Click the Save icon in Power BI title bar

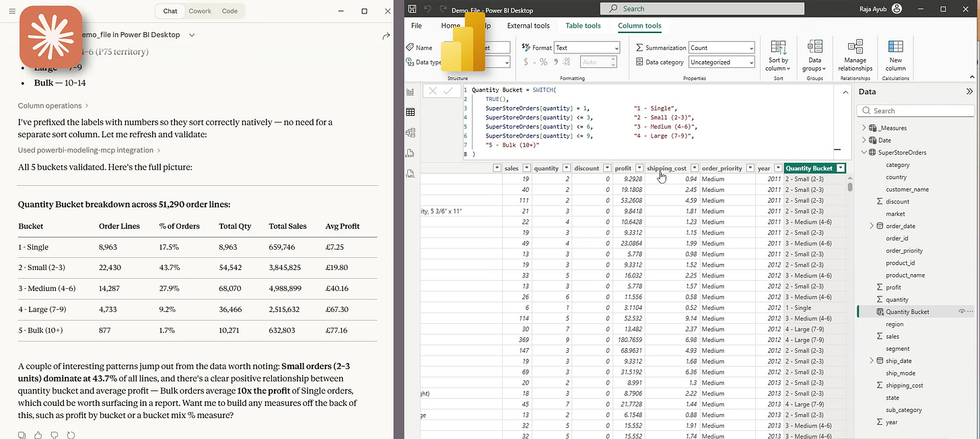pyautogui.click(x=412, y=9)
